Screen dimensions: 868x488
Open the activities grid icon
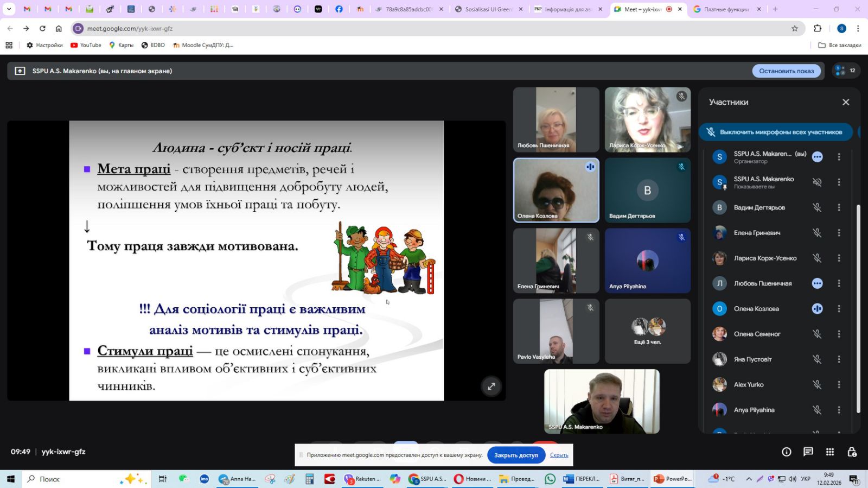[829, 452]
